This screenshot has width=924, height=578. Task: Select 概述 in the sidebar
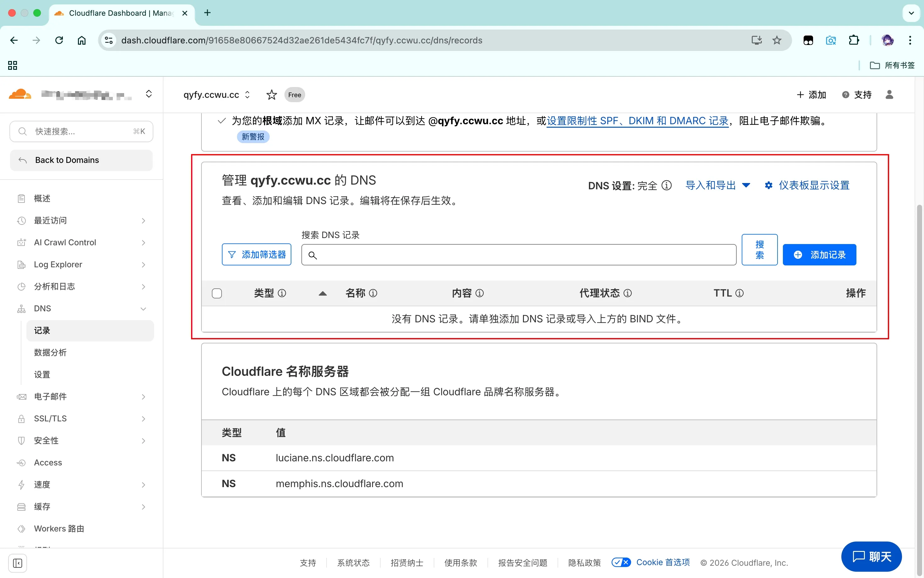(x=42, y=198)
